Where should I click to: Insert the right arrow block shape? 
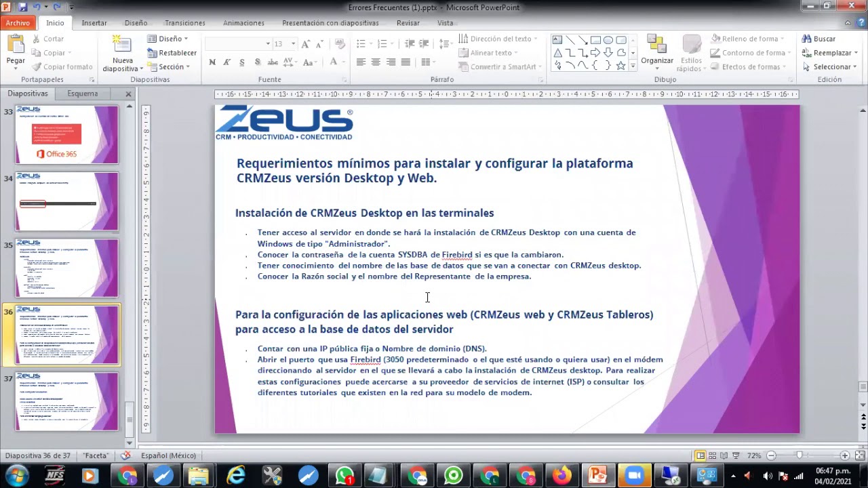point(595,53)
